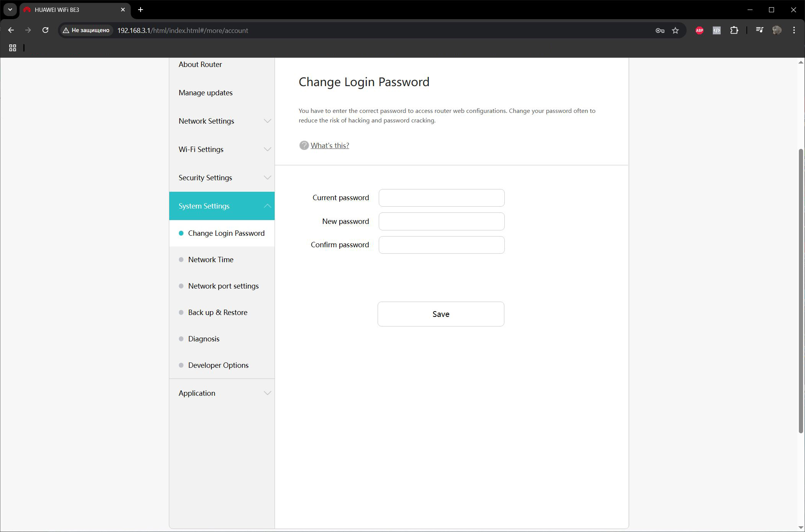
Task: Focus the New password field
Action: point(442,221)
